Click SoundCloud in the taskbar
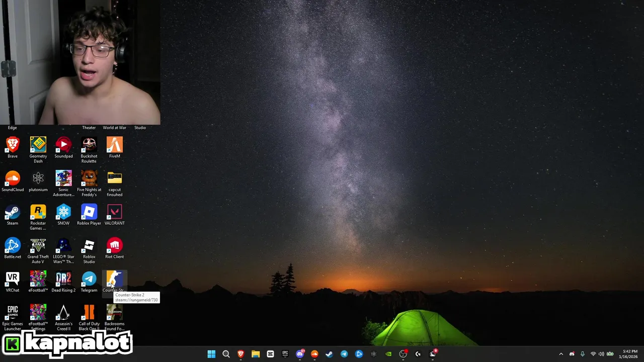 point(314,354)
